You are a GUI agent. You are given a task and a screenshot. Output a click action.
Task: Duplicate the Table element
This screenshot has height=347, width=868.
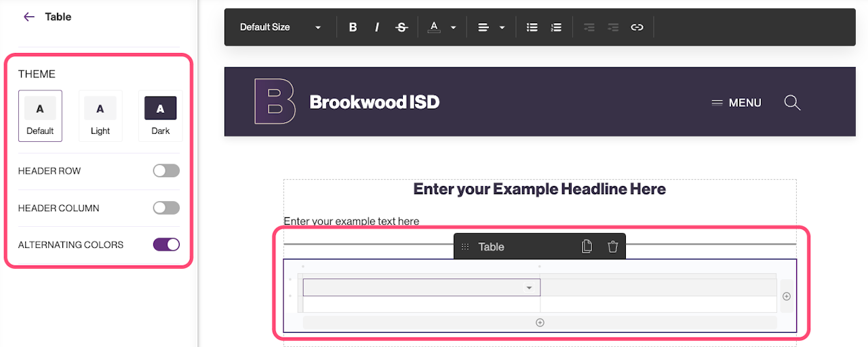(x=587, y=246)
